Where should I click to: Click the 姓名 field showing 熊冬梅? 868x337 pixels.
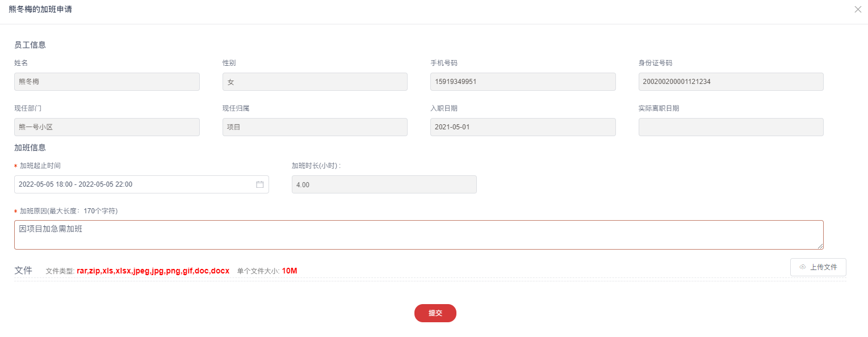pos(107,82)
